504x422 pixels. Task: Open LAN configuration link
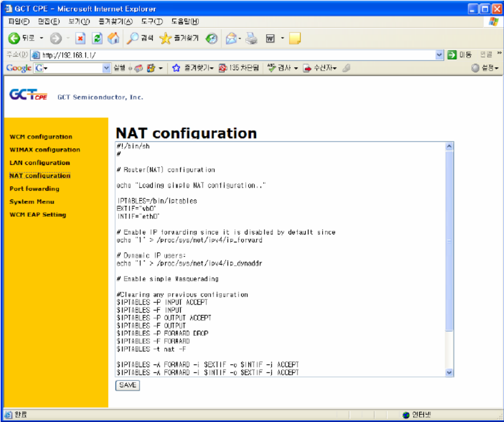39,163
